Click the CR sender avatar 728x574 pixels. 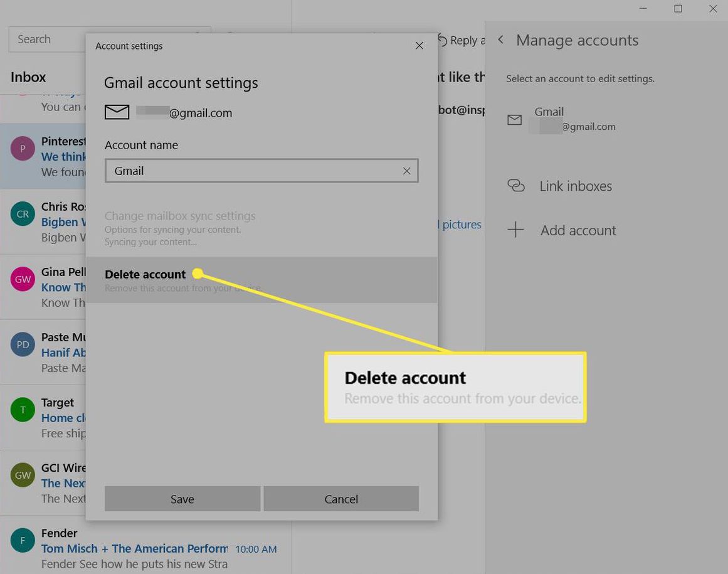pyautogui.click(x=23, y=214)
